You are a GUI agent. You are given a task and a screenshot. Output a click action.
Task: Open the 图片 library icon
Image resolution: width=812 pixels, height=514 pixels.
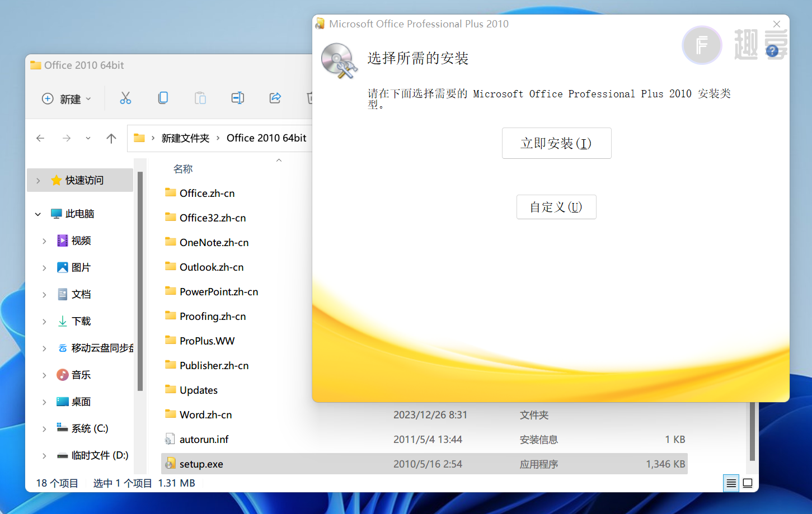63,267
